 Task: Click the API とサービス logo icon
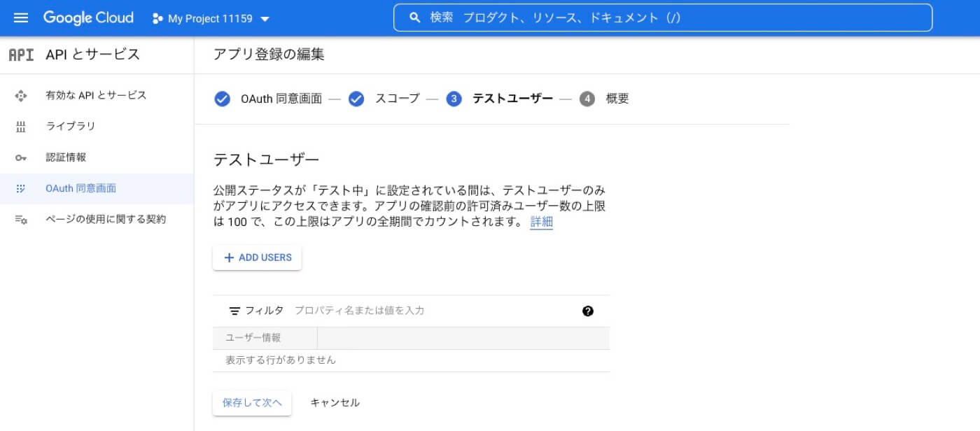(x=20, y=55)
